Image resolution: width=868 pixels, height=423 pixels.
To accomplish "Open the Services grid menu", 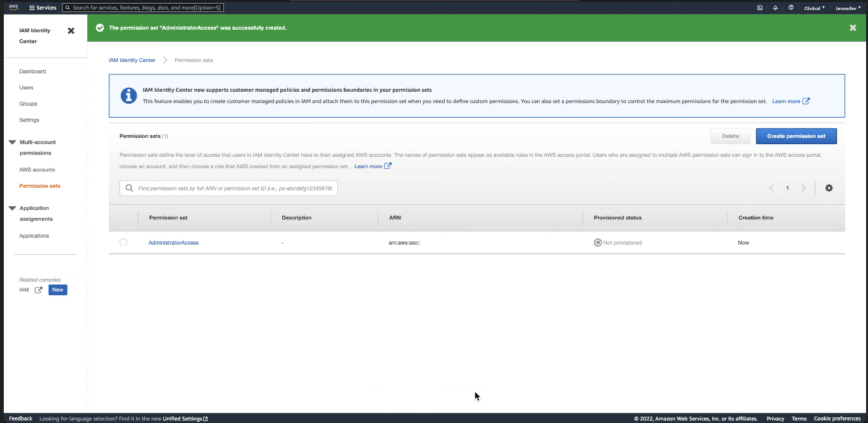I will coord(43,8).
